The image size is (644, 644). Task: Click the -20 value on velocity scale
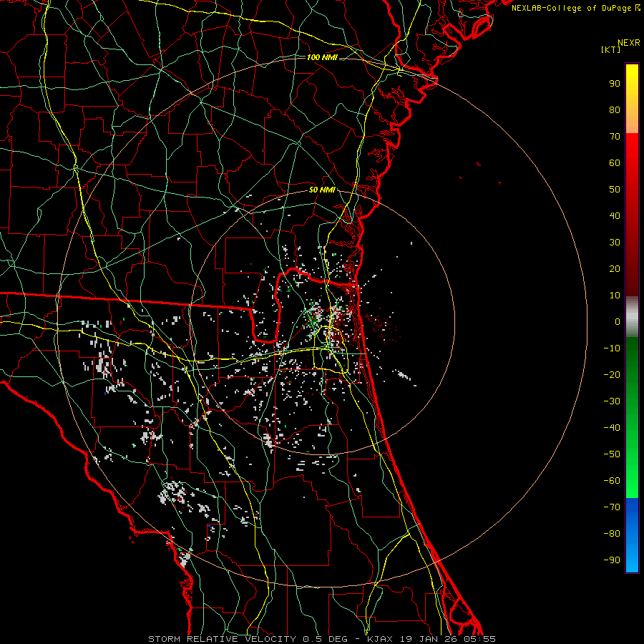(x=612, y=374)
